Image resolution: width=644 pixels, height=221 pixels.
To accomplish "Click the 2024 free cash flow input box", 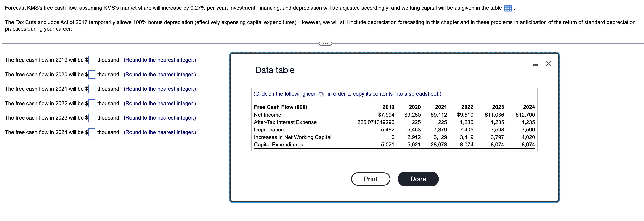I will (x=92, y=132).
